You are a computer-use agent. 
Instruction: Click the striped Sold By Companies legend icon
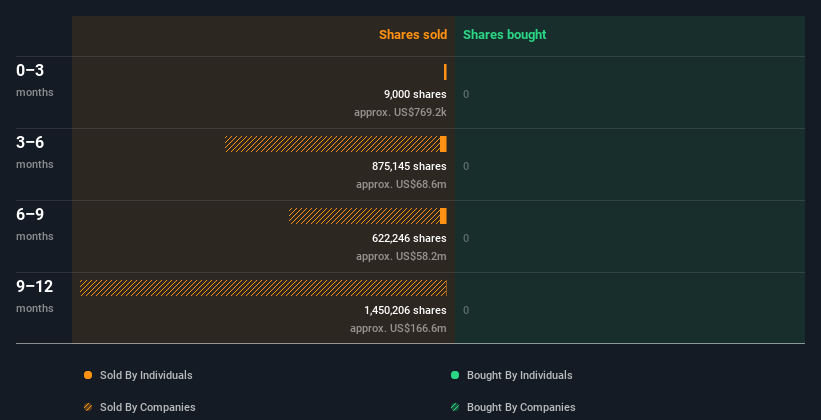click(88, 407)
